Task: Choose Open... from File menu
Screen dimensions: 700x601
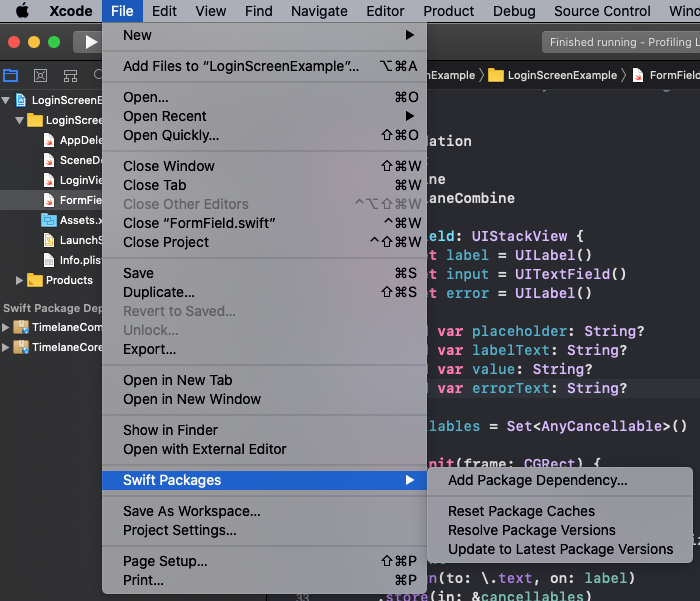Action: [264, 97]
